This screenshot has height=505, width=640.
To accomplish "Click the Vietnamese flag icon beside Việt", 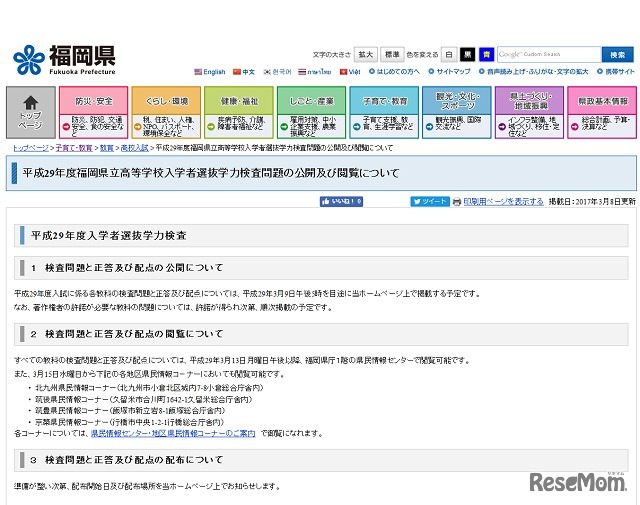I will tap(344, 72).
